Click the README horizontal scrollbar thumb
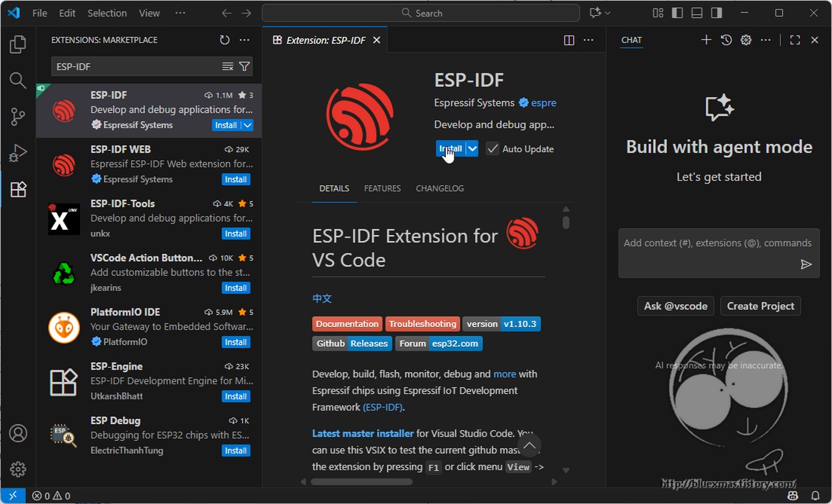Viewport: 832px width, 504px height. (x=361, y=482)
